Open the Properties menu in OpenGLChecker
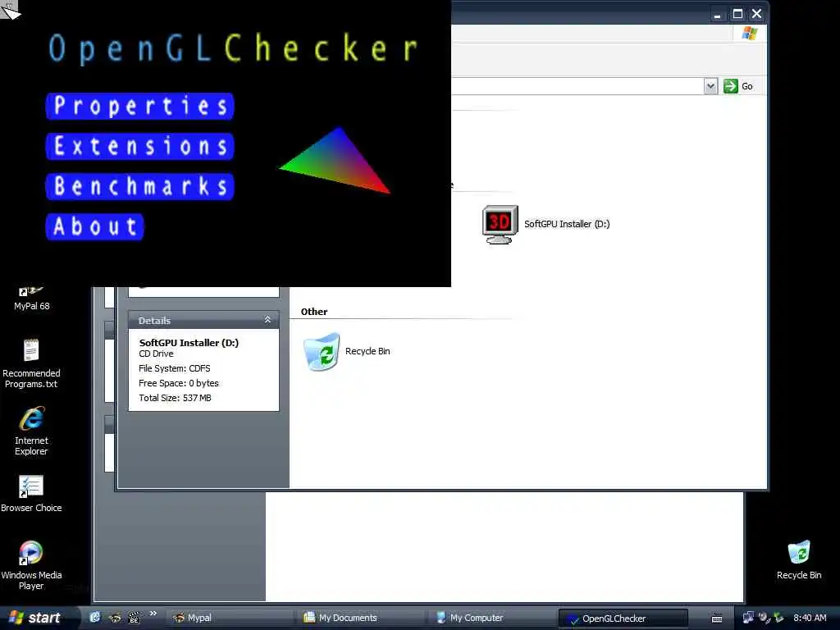The width and height of the screenshot is (840, 630). point(139,106)
